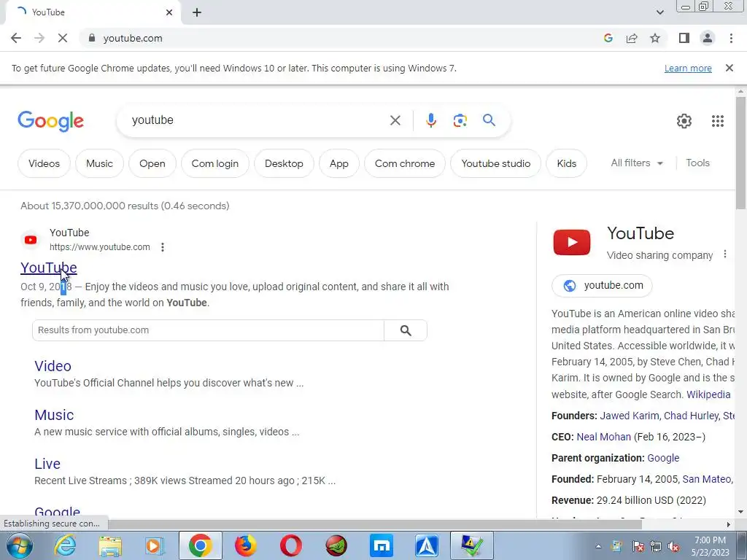Open the San Mateo link

(x=706, y=479)
